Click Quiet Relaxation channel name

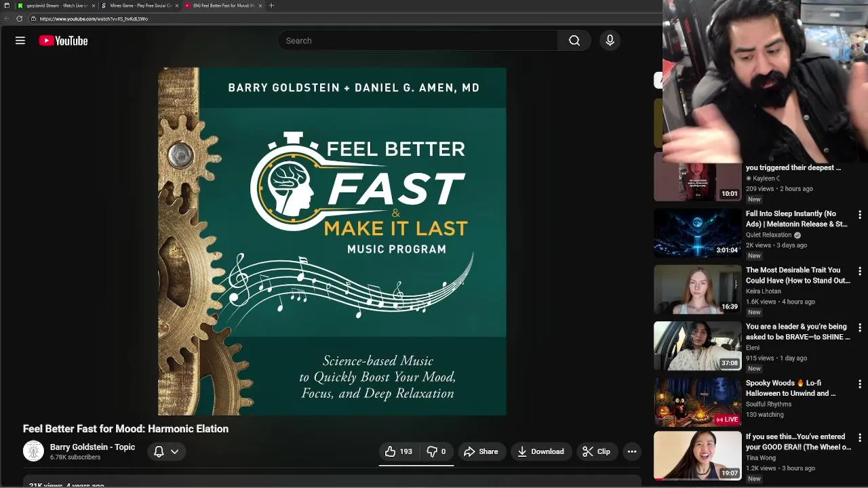[769, 235]
